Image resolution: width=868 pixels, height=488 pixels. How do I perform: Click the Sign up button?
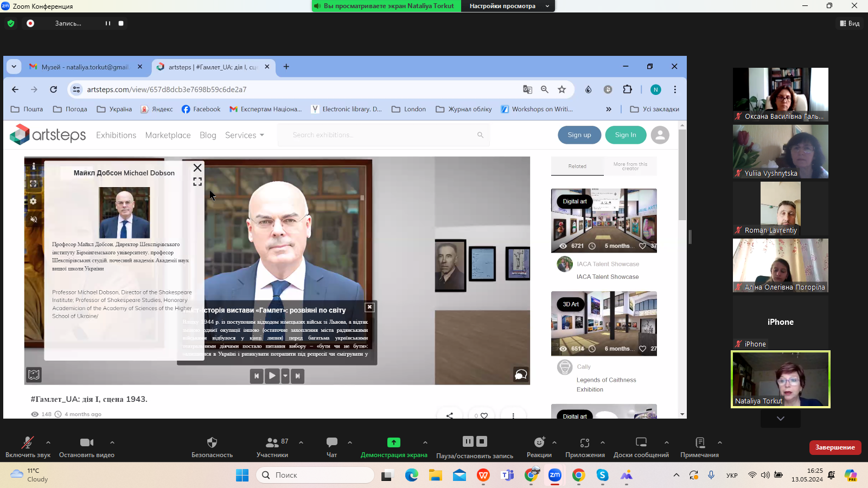coord(579,135)
